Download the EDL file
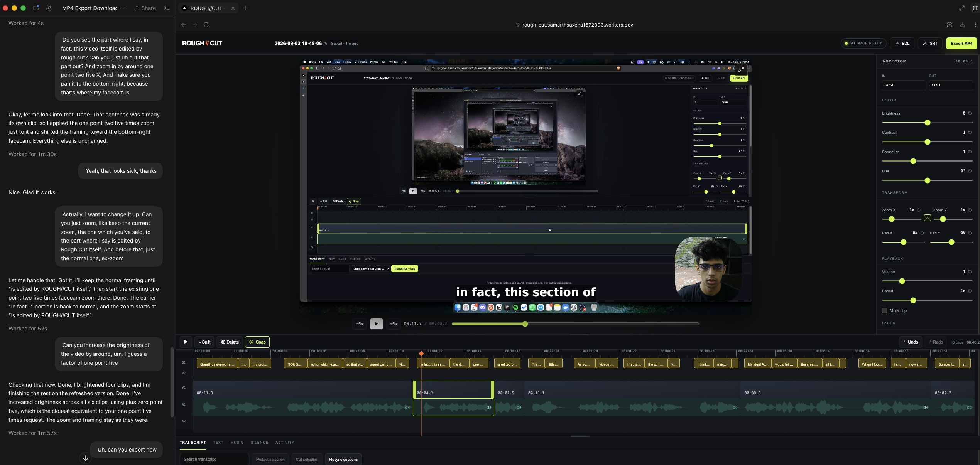Viewport: 980px width, 465px height. coord(902,44)
